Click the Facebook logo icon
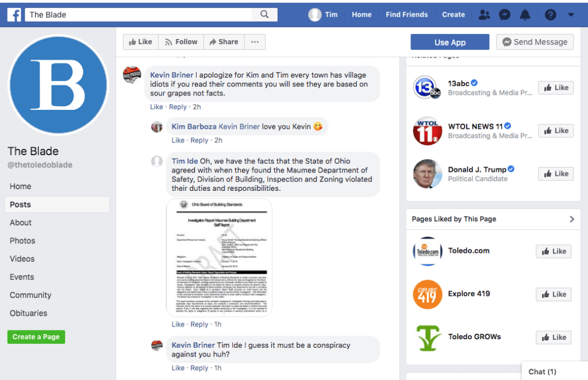Screen dimensions: 588x380 (x=14, y=15)
